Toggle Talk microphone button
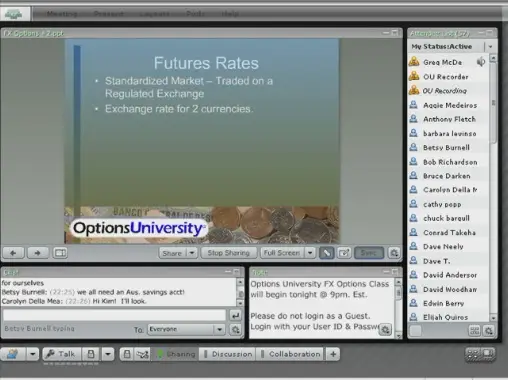The width and height of the screenshot is (508, 380). click(x=61, y=354)
